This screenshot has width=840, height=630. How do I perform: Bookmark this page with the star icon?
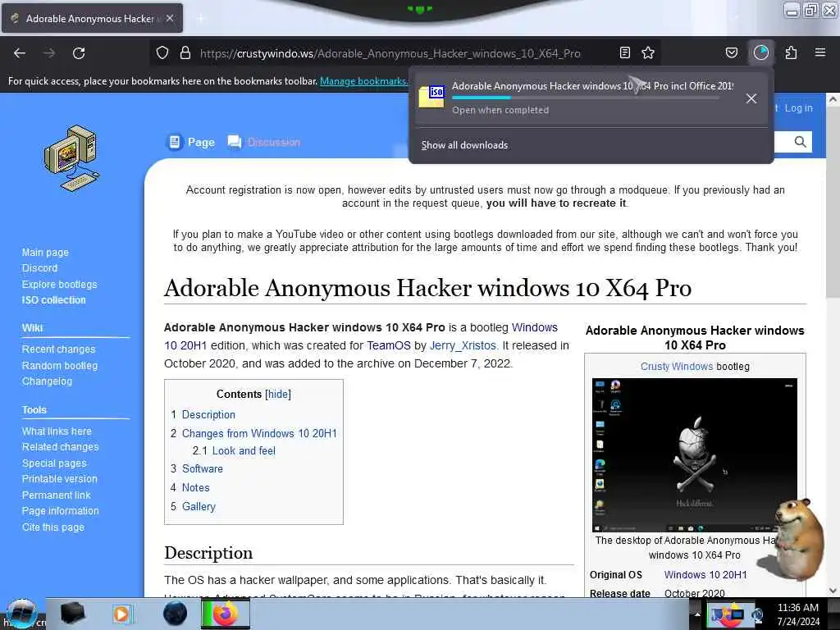pyautogui.click(x=648, y=52)
